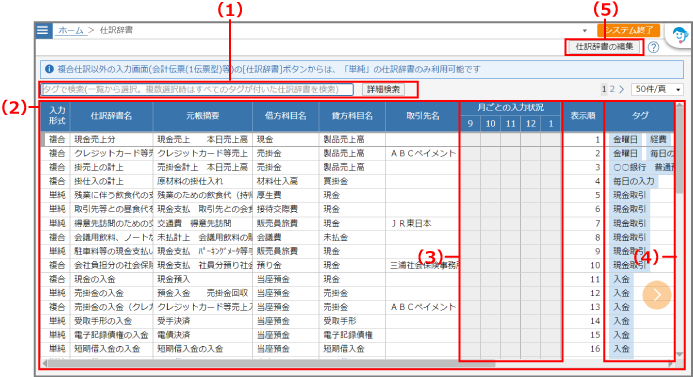693x377 pixels.
Task: Click the 表示順 column header
Action: pos(583,116)
